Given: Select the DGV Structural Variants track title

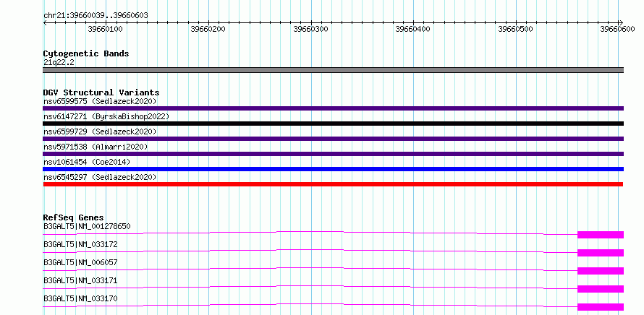Looking at the screenshot, I should (x=101, y=92).
